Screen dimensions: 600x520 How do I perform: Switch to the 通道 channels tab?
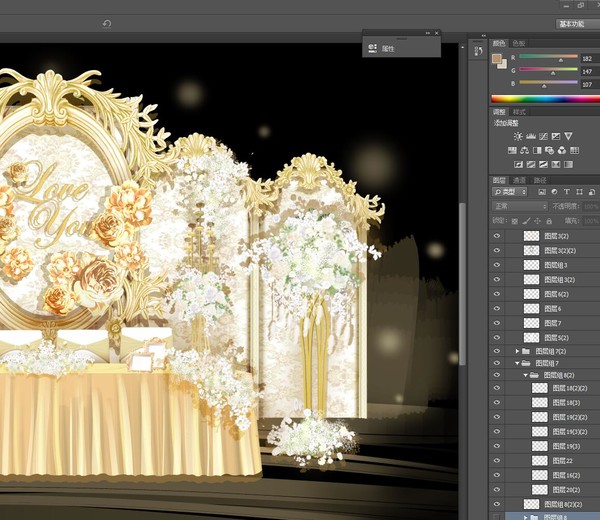[x=519, y=180]
